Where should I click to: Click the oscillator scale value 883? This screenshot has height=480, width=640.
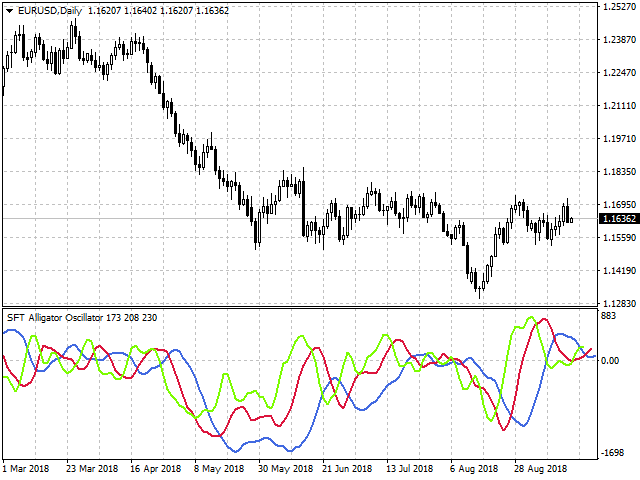[x=609, y=316]
